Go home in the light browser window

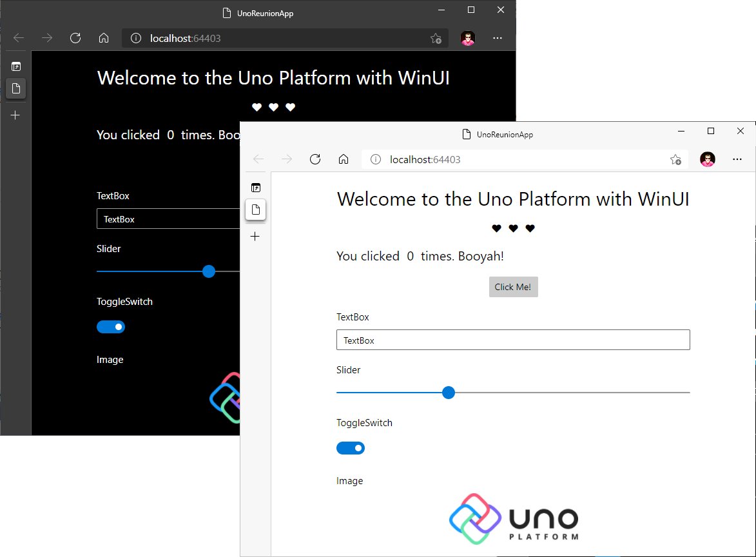344,159
